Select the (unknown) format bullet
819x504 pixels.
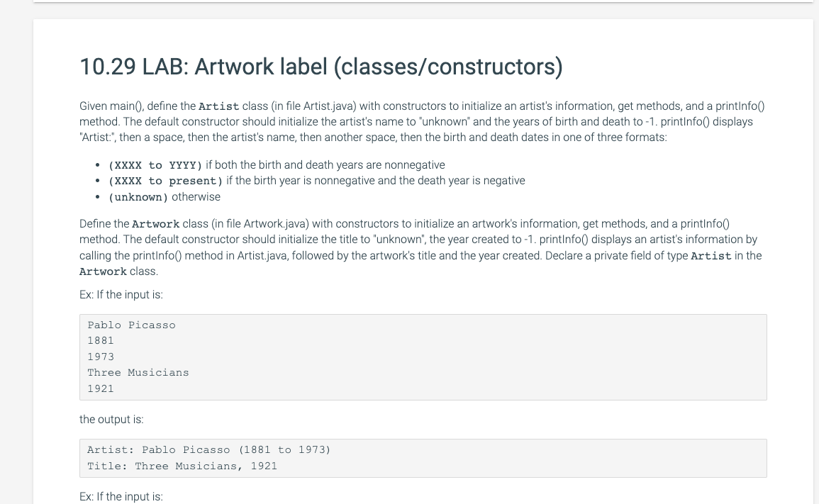(x=164, y=197)
